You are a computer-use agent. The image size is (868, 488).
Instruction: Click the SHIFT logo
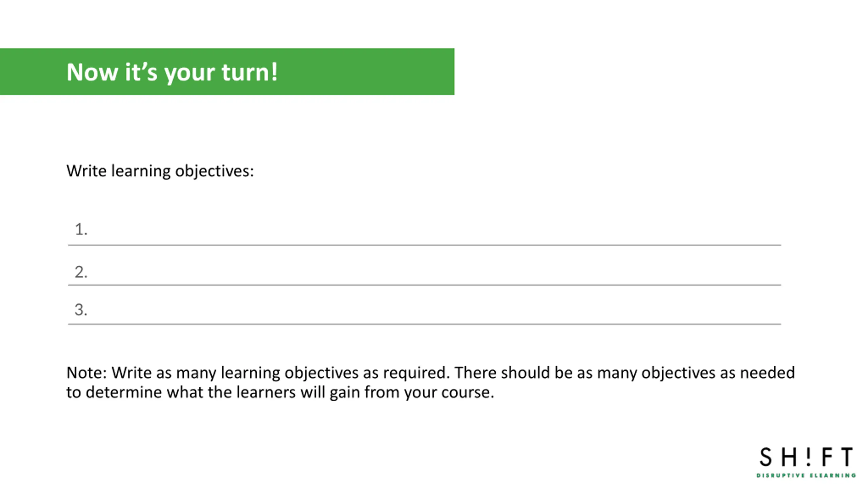tap(806, 462)
